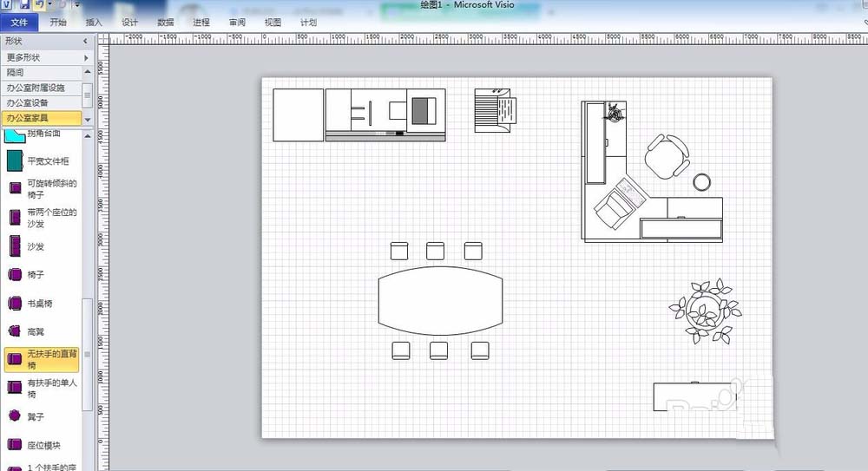Collapse the 形状 panel with its chevron

click(x=85, y=41)
